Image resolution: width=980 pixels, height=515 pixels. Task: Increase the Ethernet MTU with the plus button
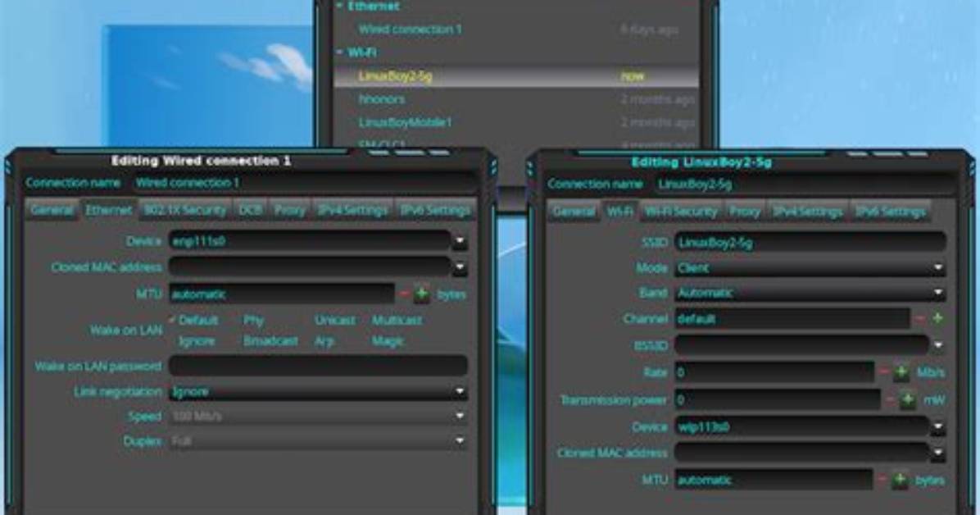[422, 294]
